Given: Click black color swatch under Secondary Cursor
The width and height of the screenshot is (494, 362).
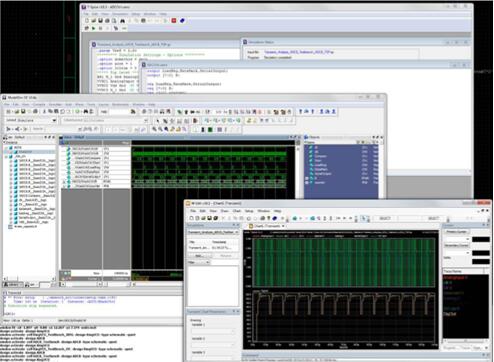Looking at the screenshot, I should coord(481,253).
